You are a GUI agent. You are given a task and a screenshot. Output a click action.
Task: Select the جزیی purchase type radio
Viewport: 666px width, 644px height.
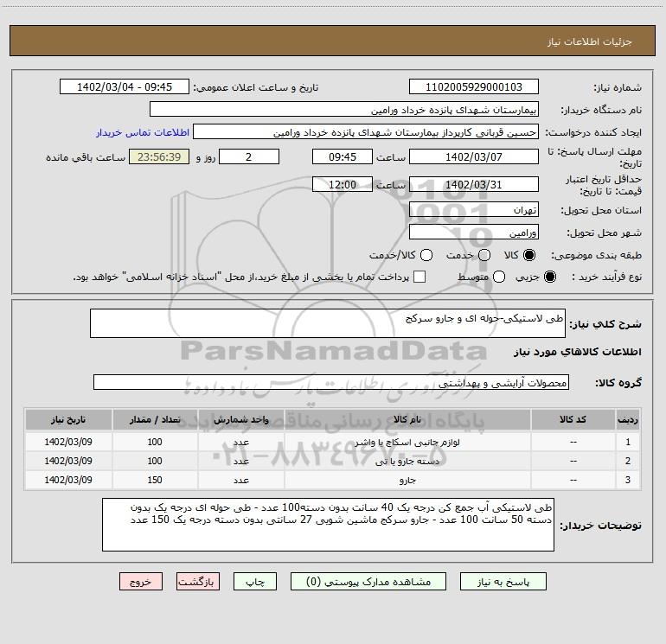549,277
